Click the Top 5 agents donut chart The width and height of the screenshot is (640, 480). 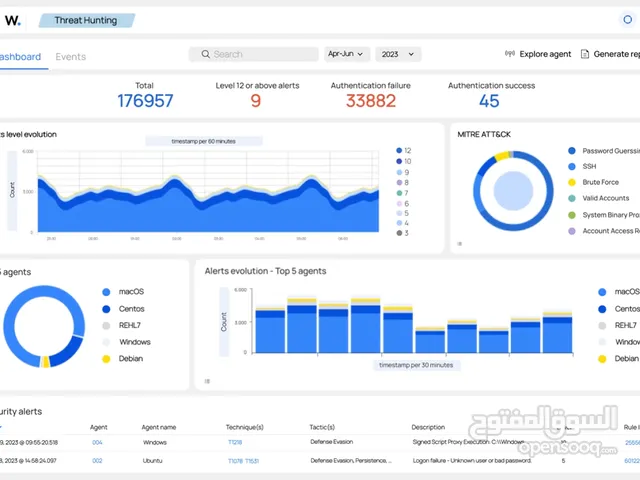tap(44, 327)
